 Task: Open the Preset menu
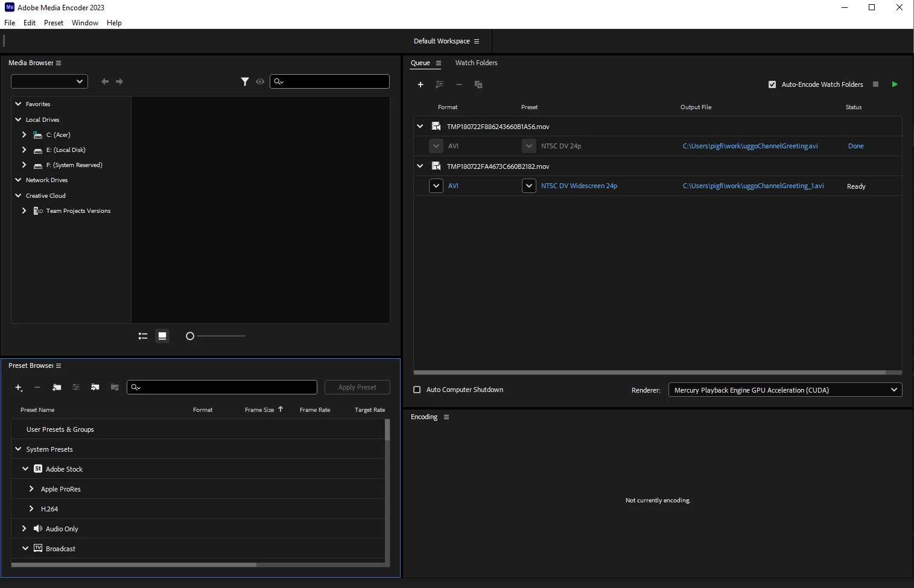54,23
